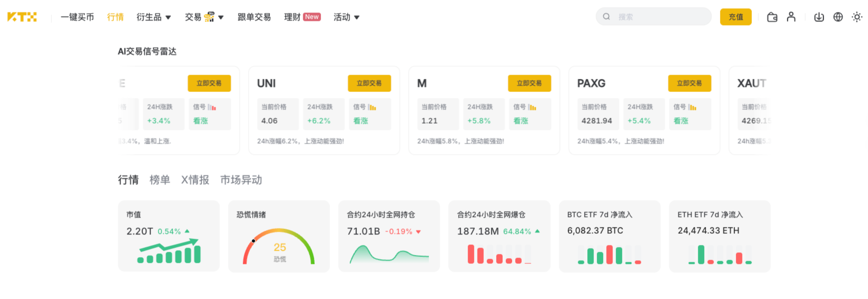Click the app download icon

[819, 17]
